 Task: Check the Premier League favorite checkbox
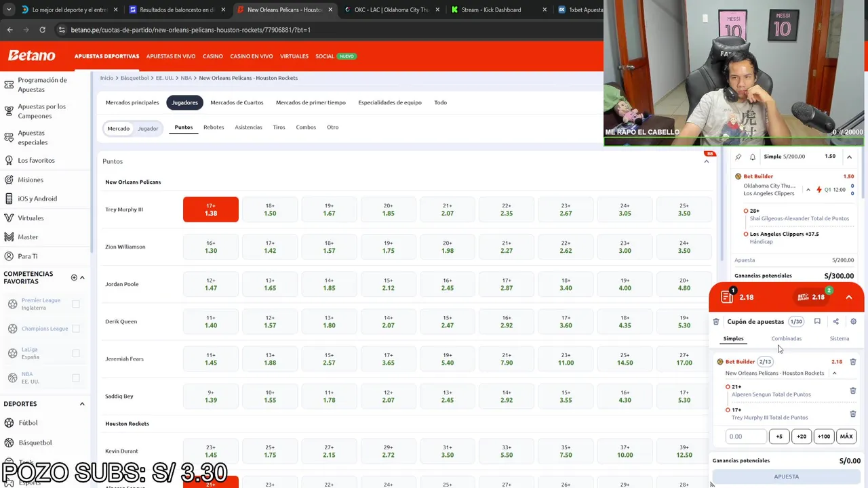76,304
